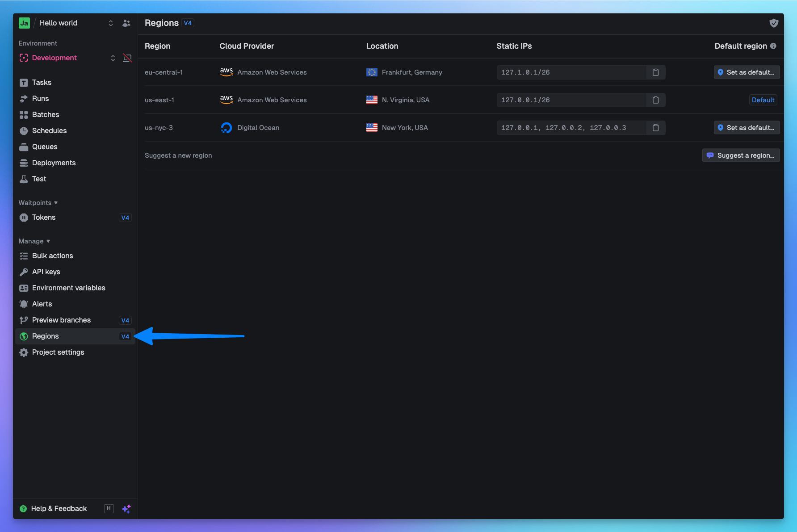Set eu-central-1 as default region
The height and width of the screenshot is (532, 797).
click(x=747, y=72)
